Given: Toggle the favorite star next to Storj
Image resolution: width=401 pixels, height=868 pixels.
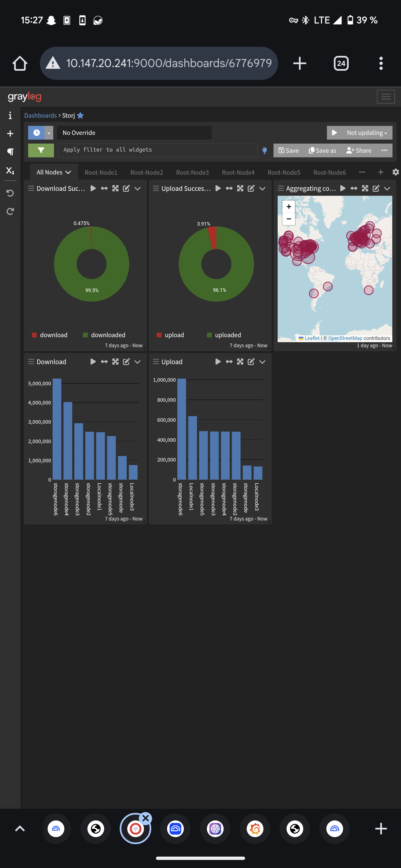Looking at the screenshot, I should pyautogui.click(x=80, y=115).
